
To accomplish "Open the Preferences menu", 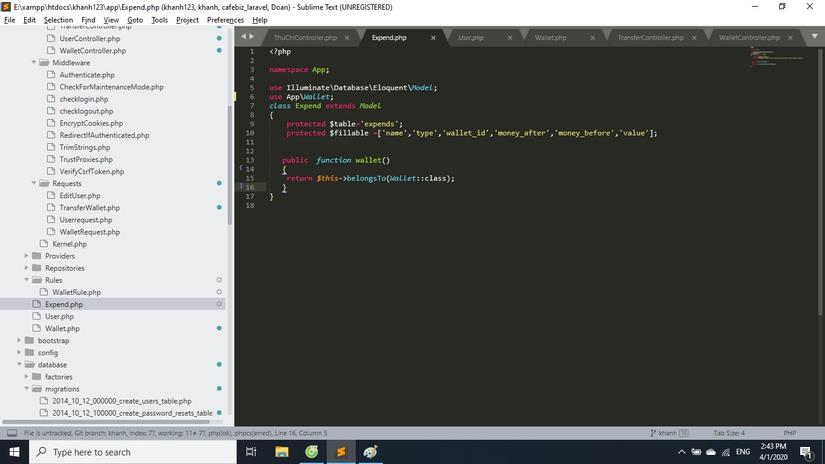I will (225, 20).
